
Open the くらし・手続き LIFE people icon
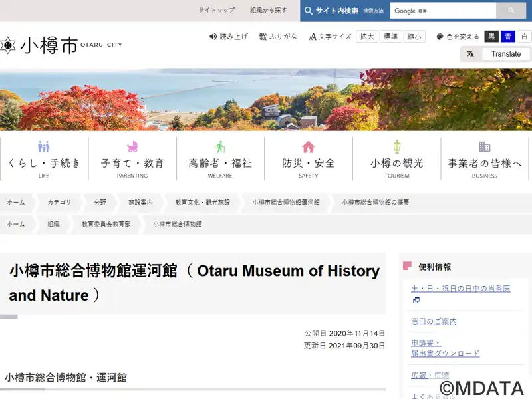tap(44, 146)
